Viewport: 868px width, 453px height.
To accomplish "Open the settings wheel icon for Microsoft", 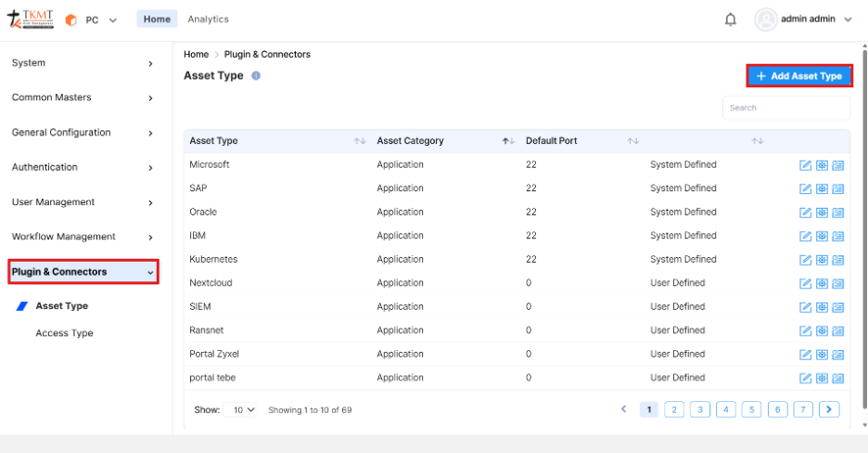I will pyautogui.click(x=822, y=165).
